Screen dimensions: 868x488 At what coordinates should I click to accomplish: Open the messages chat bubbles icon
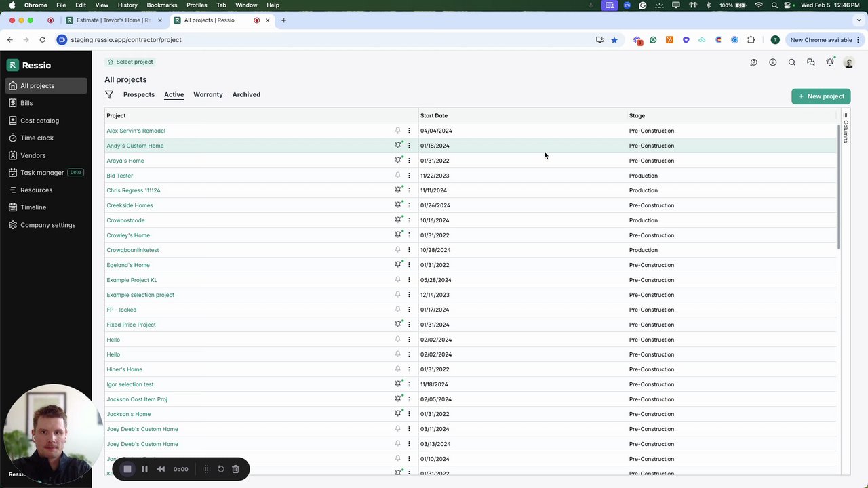[x=810, y=62]
